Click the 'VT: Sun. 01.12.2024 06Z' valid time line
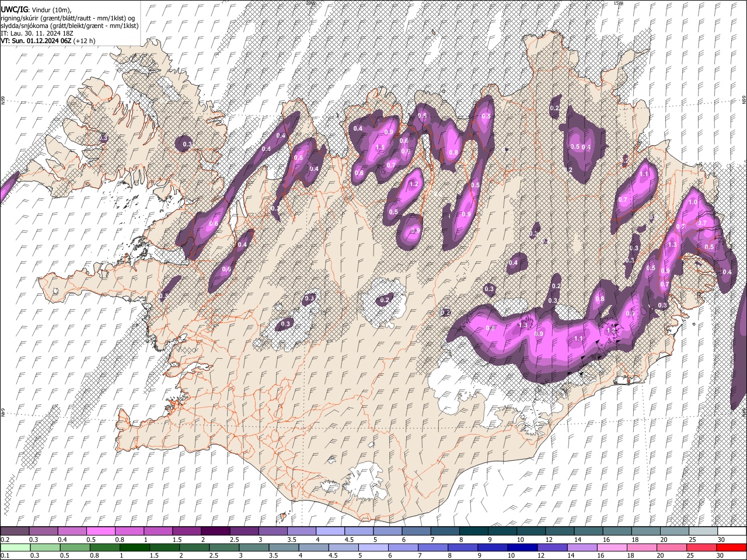 tap(48, 41)
